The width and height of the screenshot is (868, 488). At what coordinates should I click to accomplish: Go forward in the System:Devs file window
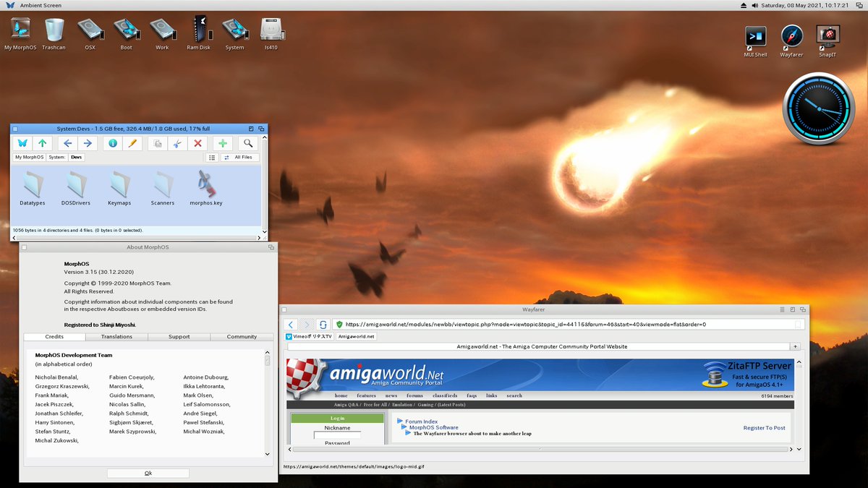pyautogui.click(x=87, y=143)
